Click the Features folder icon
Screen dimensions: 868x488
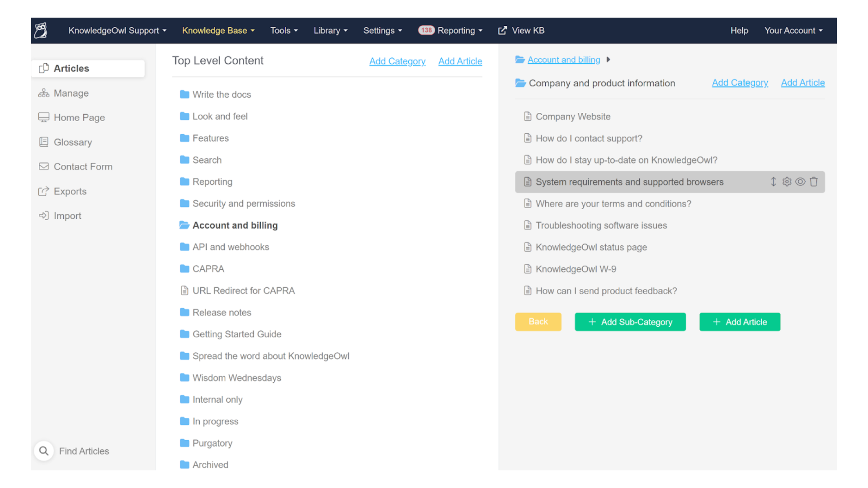pos(184,138)
